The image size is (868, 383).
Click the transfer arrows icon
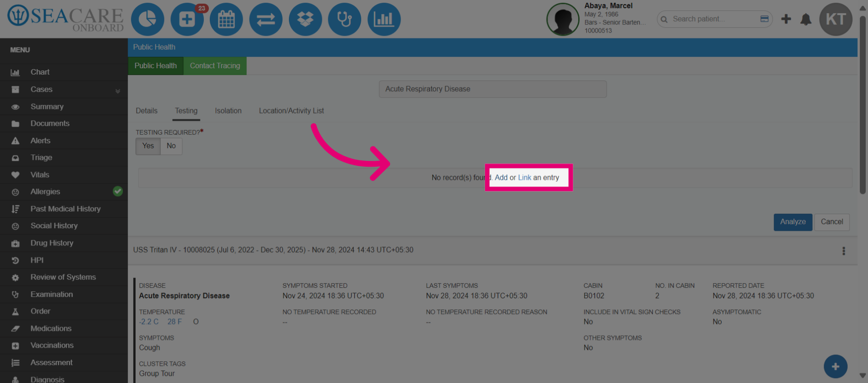click(x=266, y=19)
